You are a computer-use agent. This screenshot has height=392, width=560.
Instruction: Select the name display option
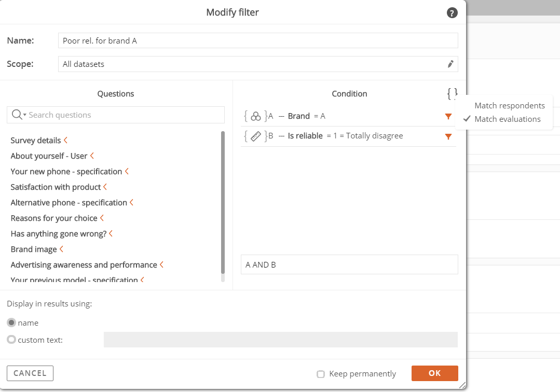pos(11,323)
